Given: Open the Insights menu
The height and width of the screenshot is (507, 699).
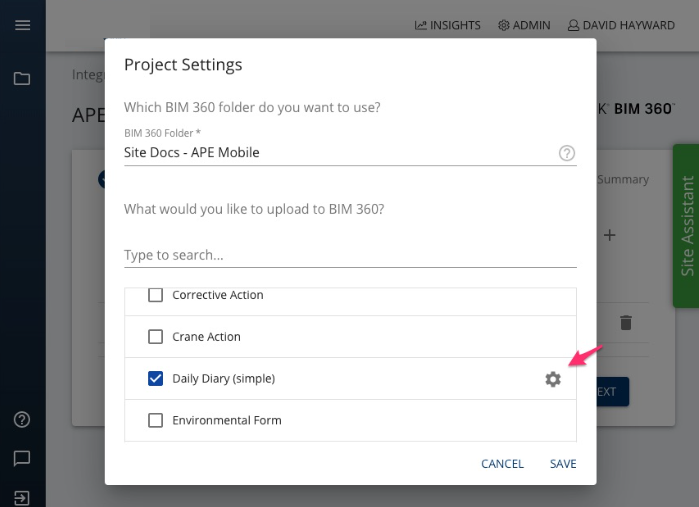Looking at the screenshot, I should pyautogui.click(x=448, y=25).
